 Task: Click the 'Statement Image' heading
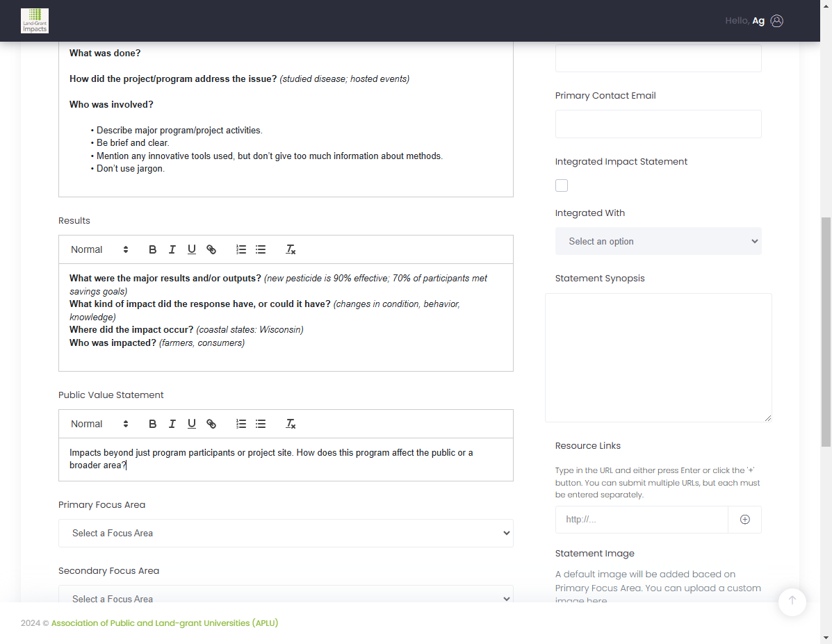595,553
